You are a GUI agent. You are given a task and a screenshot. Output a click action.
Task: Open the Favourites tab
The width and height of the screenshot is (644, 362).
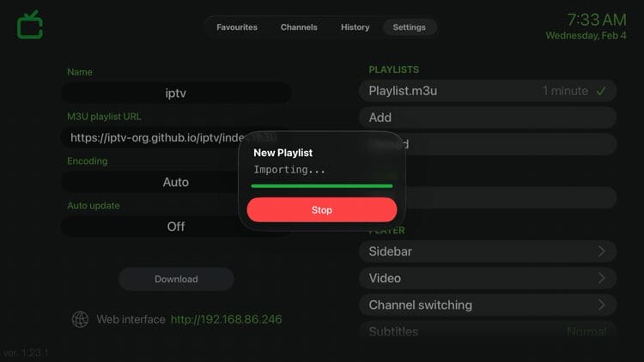coord(237,27)
